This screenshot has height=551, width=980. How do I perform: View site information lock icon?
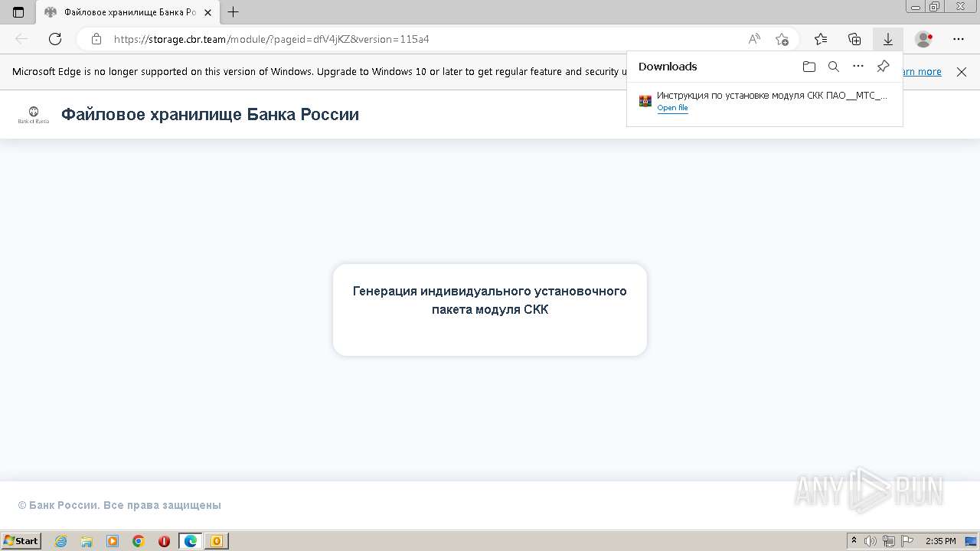pyautogui.click(x=96, y=39)
